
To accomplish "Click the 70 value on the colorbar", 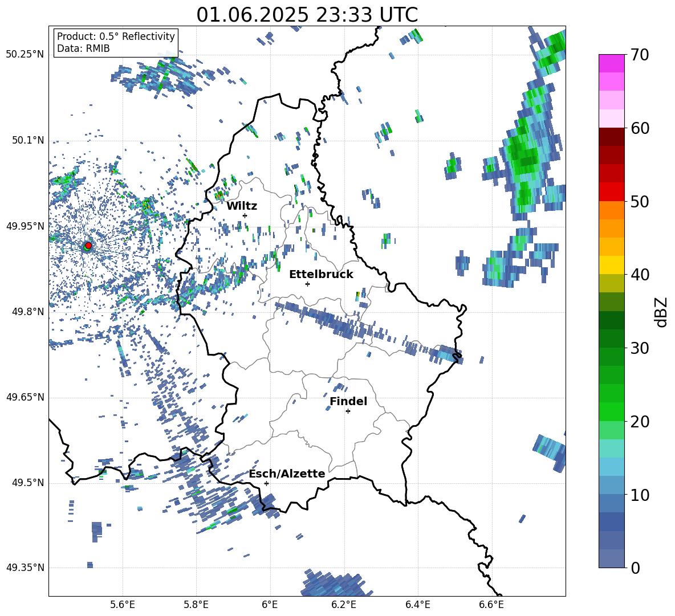I will pos(640,55).
